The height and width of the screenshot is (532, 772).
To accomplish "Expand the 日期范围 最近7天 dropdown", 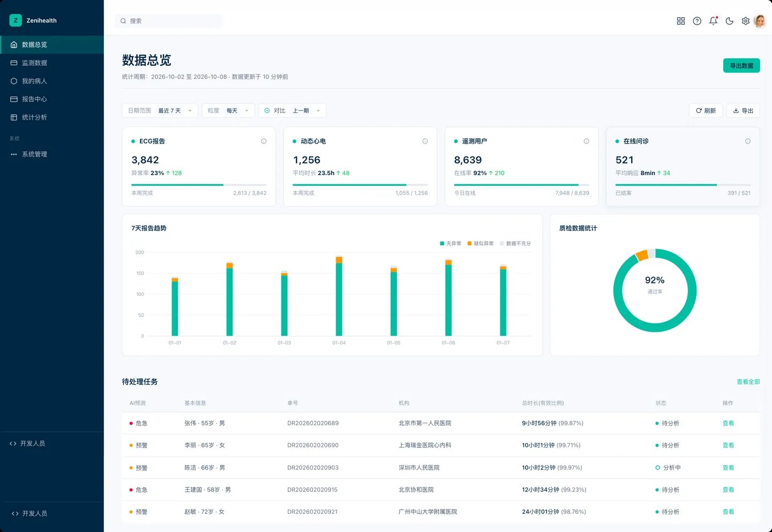I will pos(160,111).
